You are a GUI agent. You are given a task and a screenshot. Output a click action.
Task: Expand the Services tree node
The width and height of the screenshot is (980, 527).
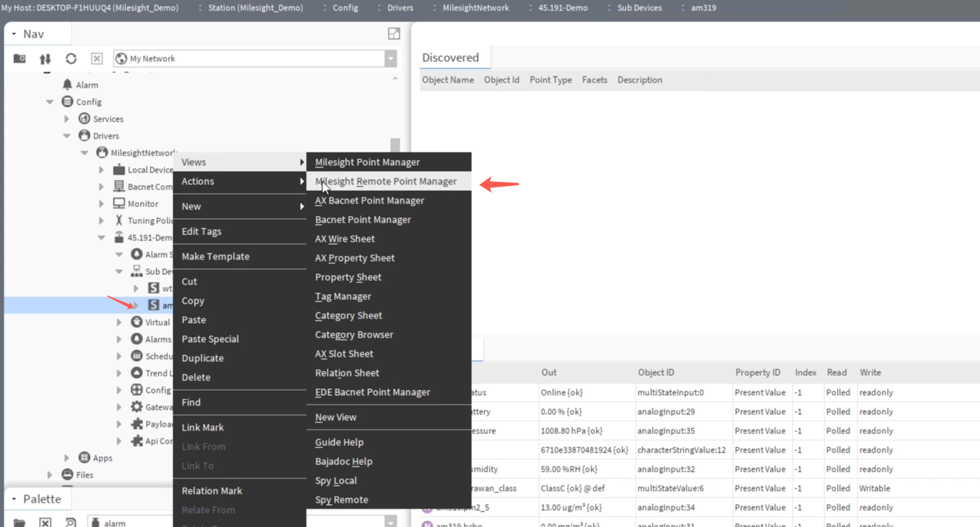67,119
